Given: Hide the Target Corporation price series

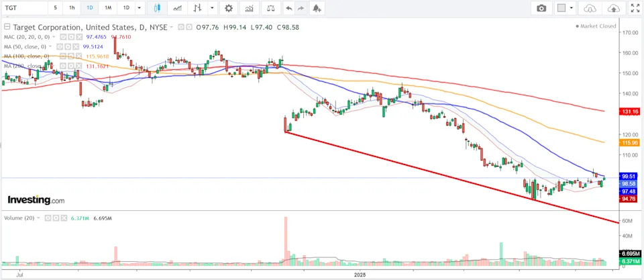Looking at the screenshot, I should (x=181, y=27).
